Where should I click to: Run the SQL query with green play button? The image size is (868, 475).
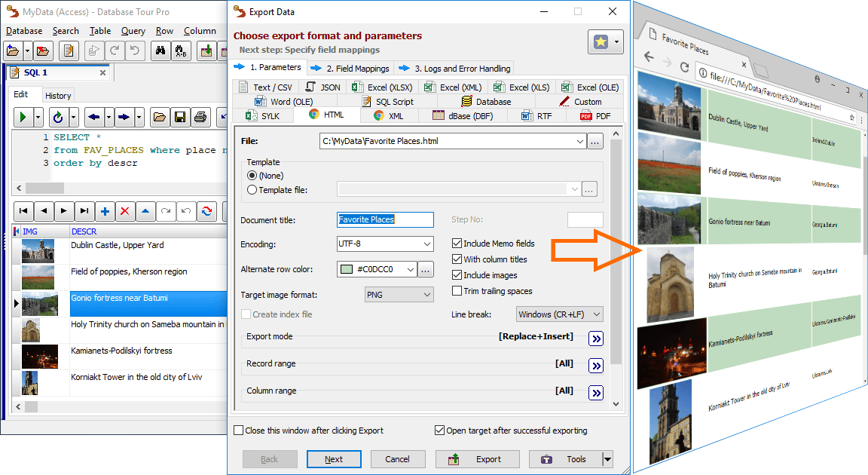[x=23, y=117]
